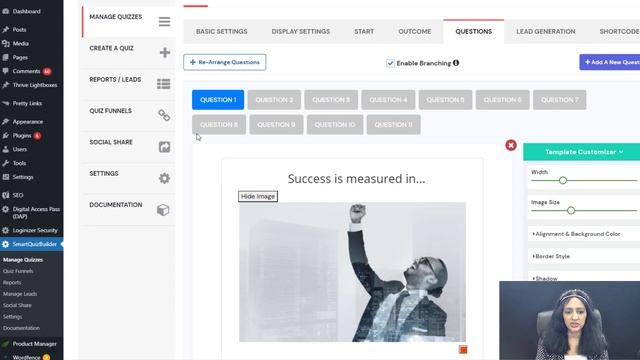Click the 'Success is measured in...' question title

[x=356, y=179]
